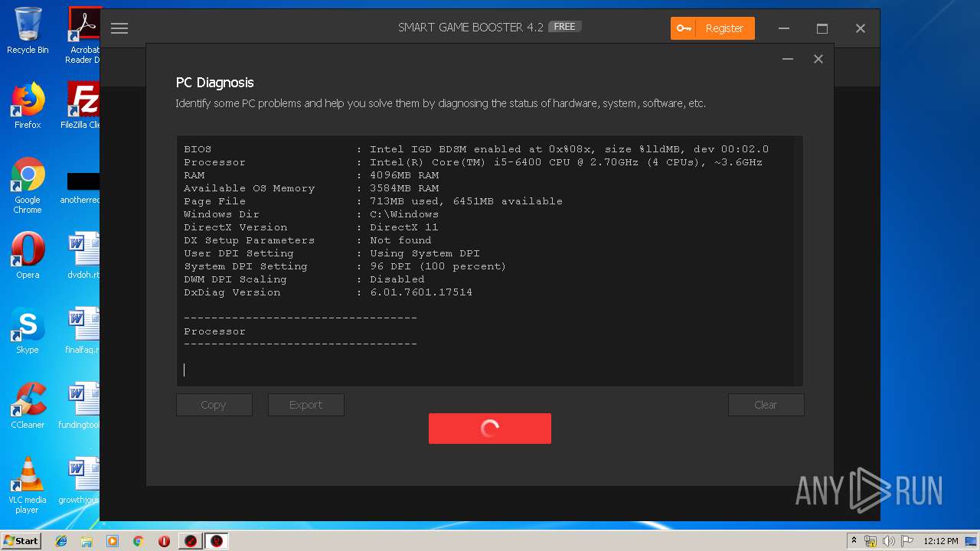The height and width of the screenshot is (551, 980).
Task: Copy the diagnosis text
Action: 214,405
